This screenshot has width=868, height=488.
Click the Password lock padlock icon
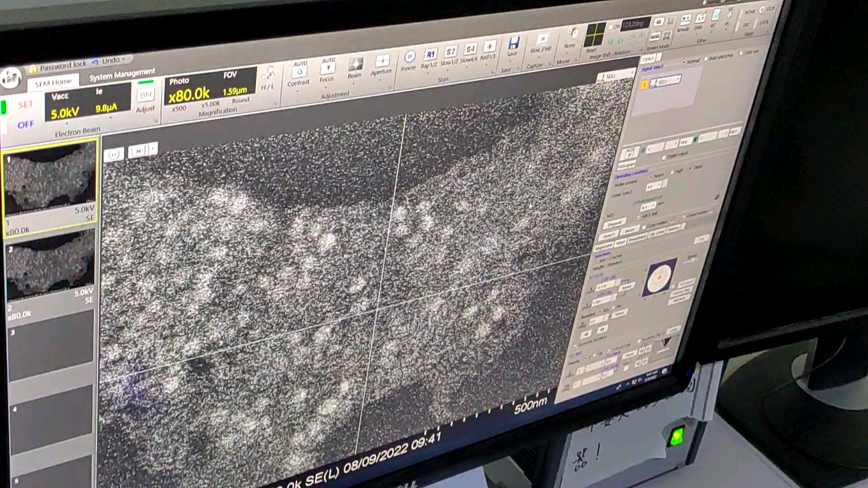point(33,69)
